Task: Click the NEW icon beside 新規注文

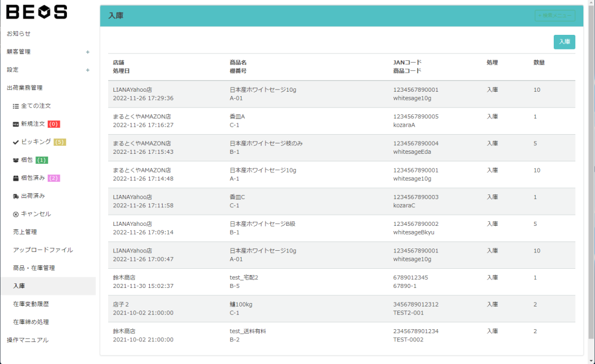Action: point(16,124)
